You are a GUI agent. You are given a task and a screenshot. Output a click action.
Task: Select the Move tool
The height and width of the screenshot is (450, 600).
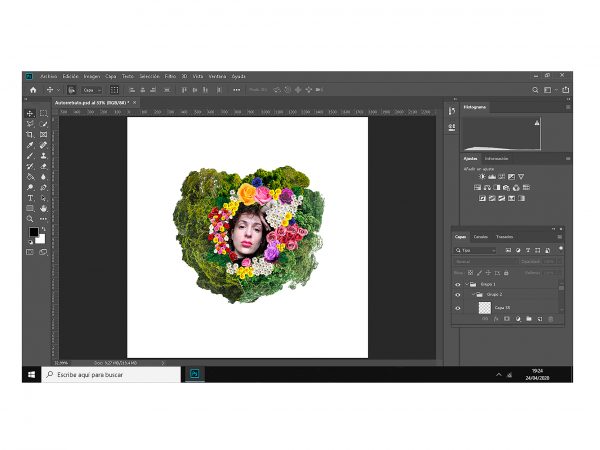(x=30, y=113)
